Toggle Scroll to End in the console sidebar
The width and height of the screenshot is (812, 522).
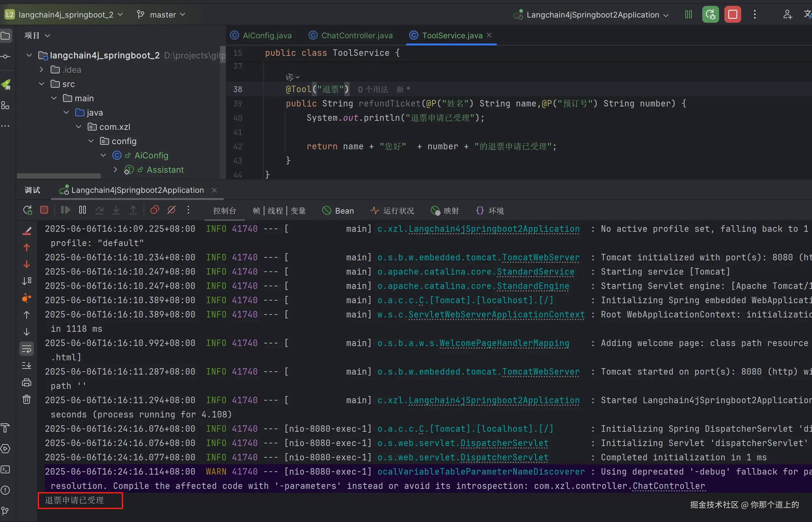point(26,366)
